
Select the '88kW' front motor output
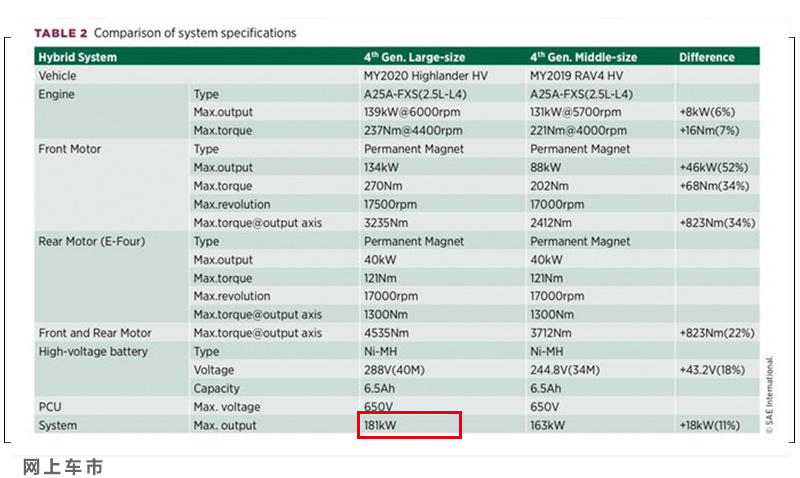[x=545, y=167]
